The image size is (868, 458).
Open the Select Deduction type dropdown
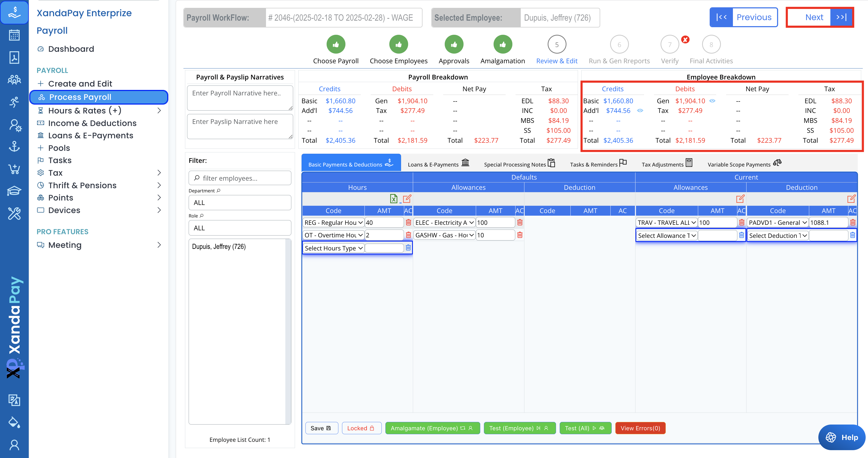pos(777,236)
